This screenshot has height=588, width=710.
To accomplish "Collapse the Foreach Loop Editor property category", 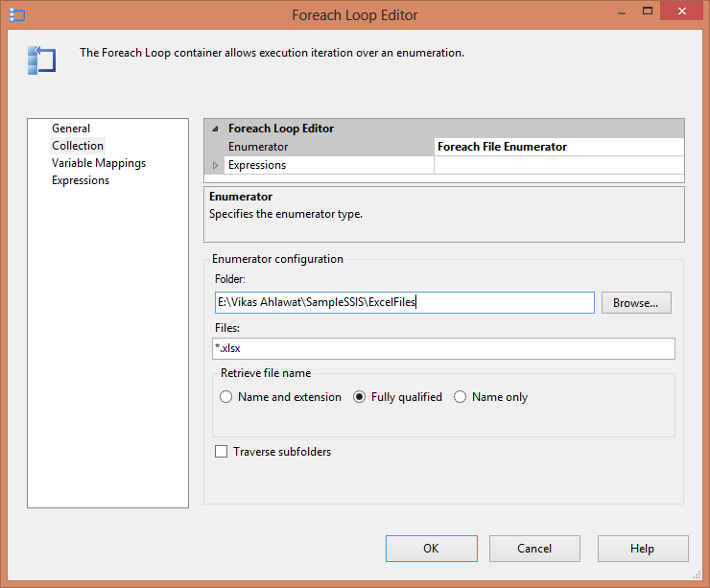I will (215, 129).
